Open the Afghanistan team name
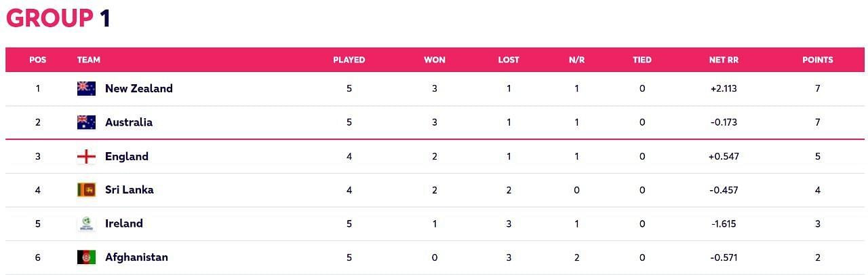 coord(136,257)
